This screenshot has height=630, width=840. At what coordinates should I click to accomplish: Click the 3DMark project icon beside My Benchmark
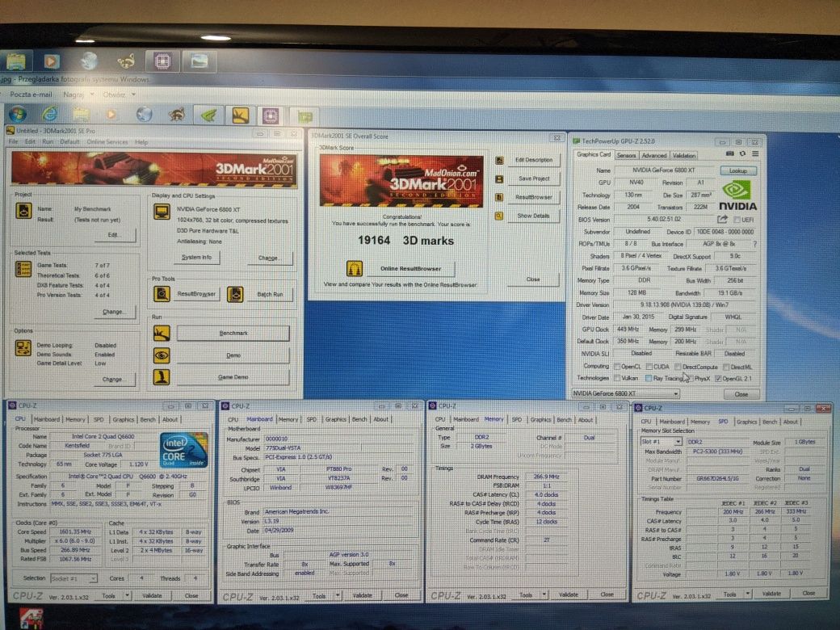[23, 211]
